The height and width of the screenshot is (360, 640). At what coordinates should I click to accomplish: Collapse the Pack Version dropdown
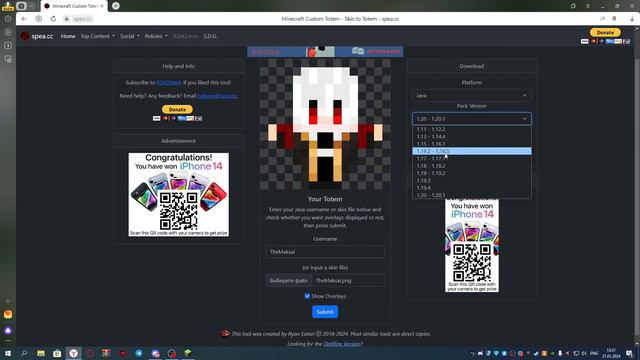click(x=472, y=119)
